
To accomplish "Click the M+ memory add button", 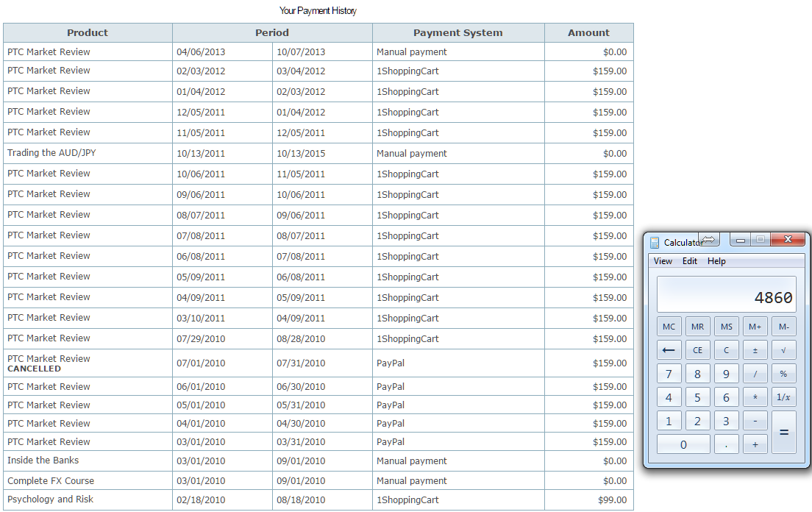I will [755, 327].
